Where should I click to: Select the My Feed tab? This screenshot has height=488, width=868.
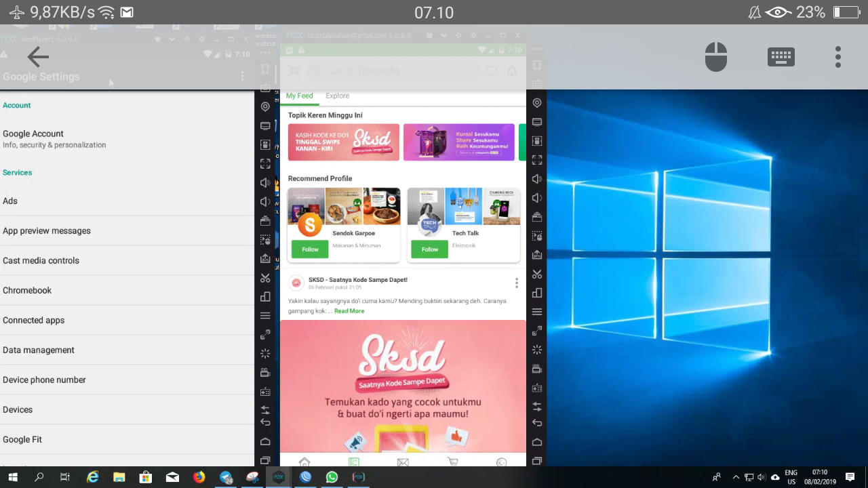pyautogui.click(x=299, y=96)
